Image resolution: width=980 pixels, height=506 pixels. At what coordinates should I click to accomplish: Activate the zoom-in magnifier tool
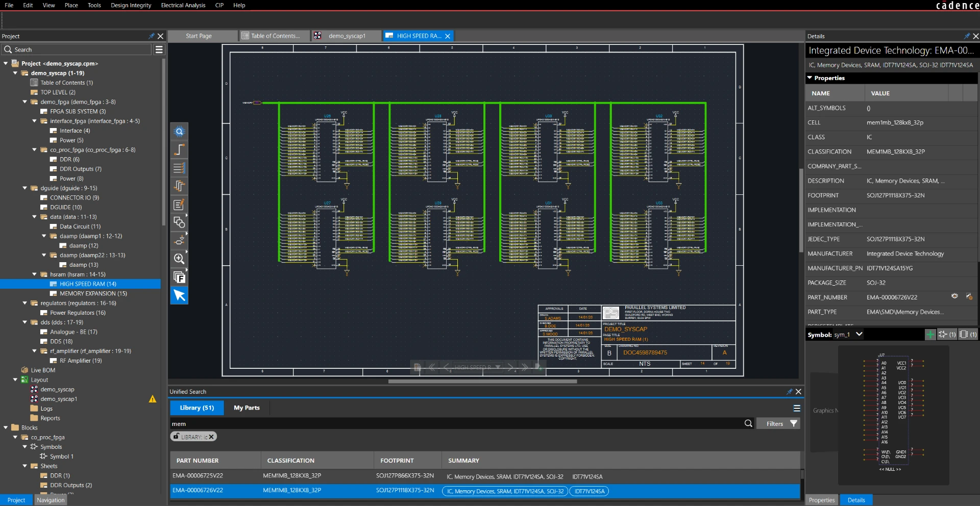(179, 259)
